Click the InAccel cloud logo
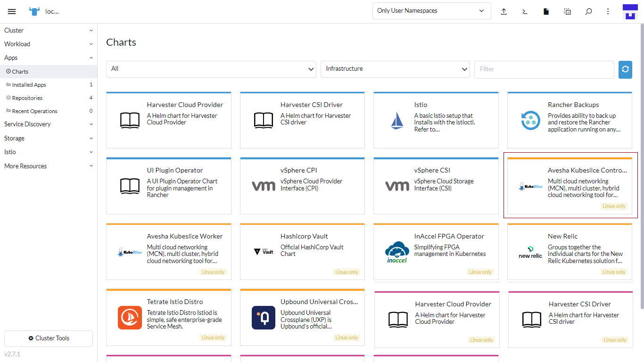 [x=397, y=252]
